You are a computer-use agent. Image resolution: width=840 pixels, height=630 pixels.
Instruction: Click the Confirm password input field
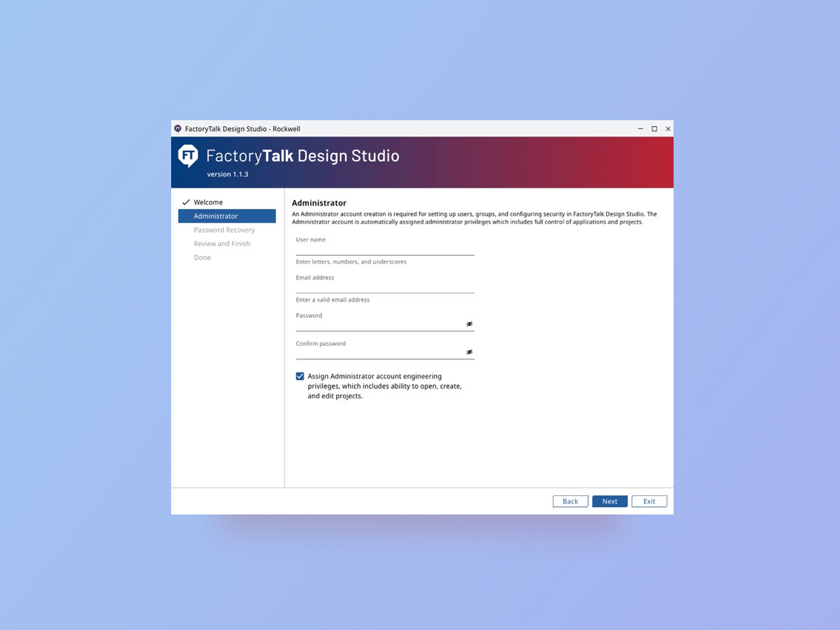378,354
